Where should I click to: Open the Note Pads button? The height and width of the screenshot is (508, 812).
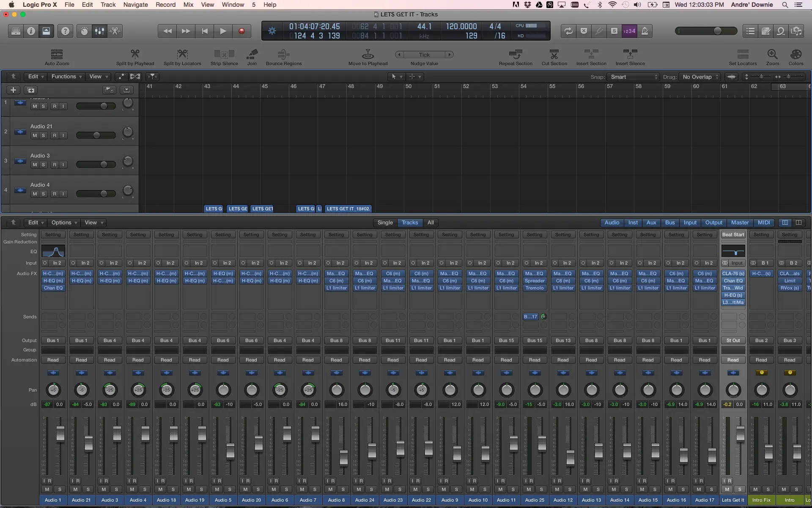pyautogui.click(x=766, y=31)
